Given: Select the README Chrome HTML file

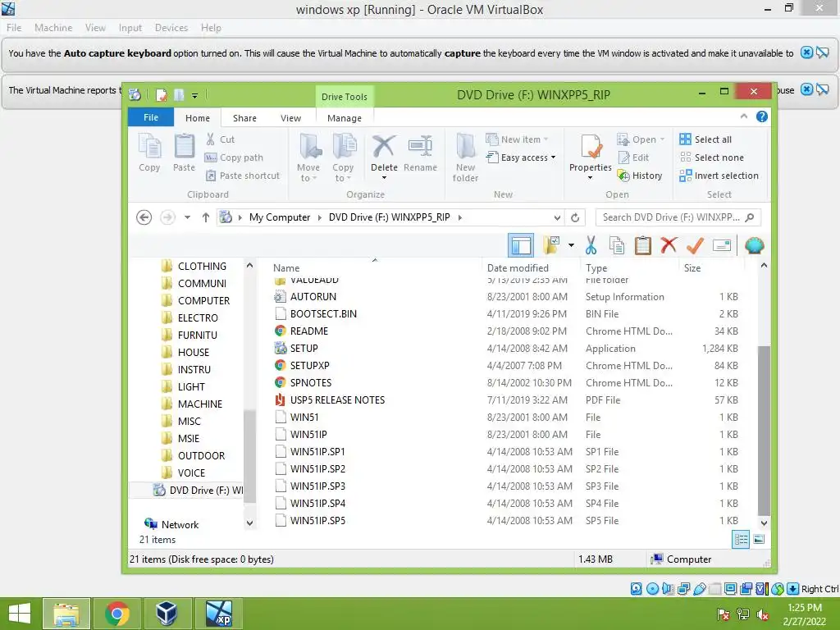Looking at the screenshot, I should [309, 331].
